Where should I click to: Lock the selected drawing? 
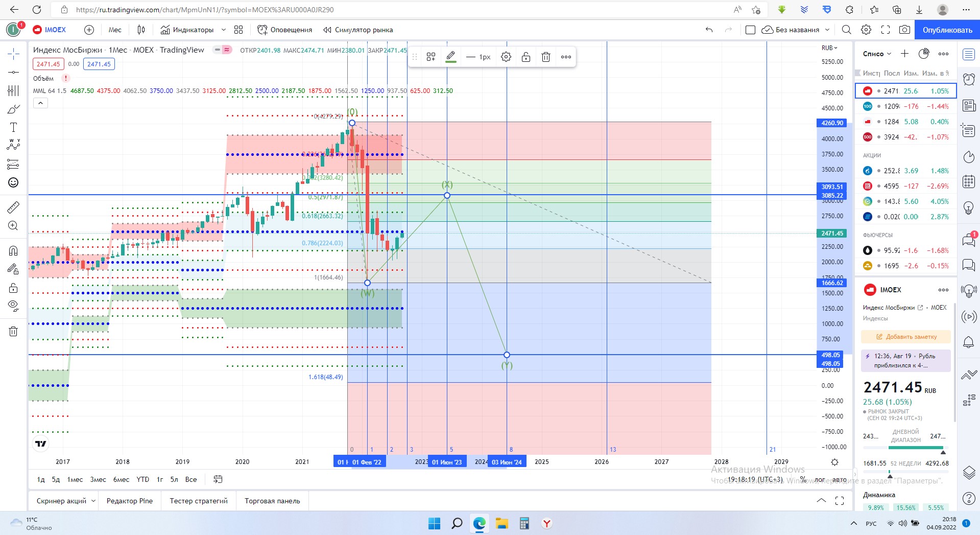[526, 57]
